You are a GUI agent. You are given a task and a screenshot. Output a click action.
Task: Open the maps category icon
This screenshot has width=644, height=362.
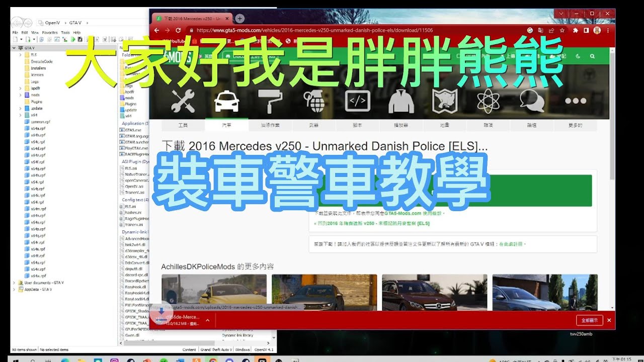coord(445,101)
